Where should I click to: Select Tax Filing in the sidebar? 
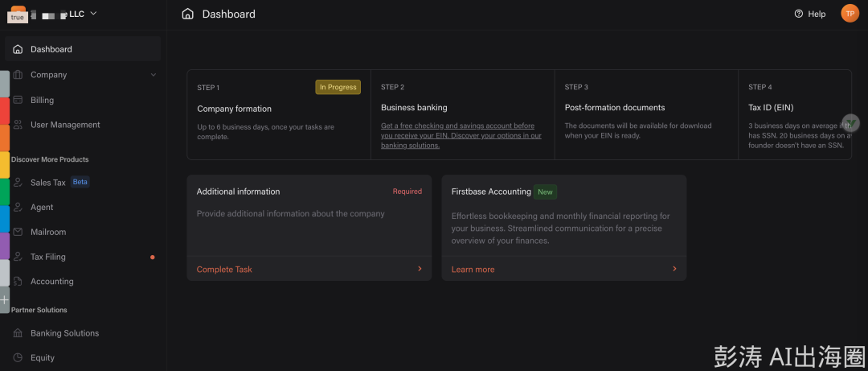(48, 257)
